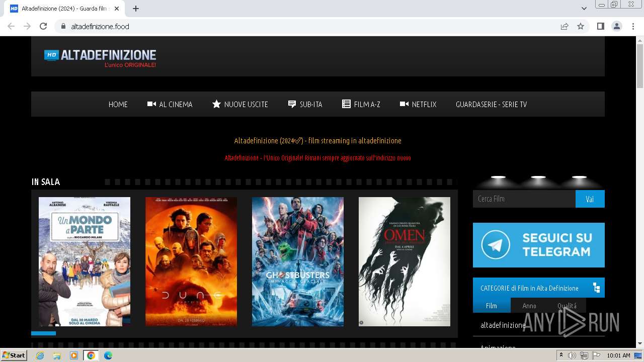Open a new tab with the plus button
Viewport: 644px width, 362px height.
(136, 9)
